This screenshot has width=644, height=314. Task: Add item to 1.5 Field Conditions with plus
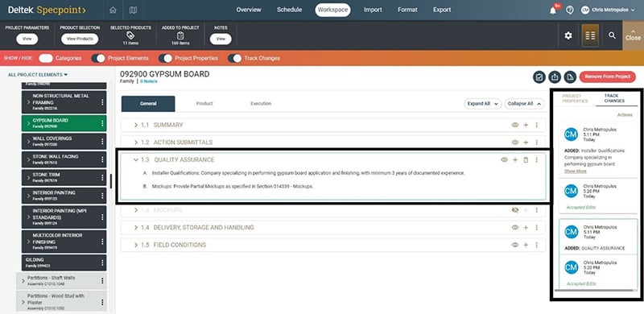tap(526, 245)
